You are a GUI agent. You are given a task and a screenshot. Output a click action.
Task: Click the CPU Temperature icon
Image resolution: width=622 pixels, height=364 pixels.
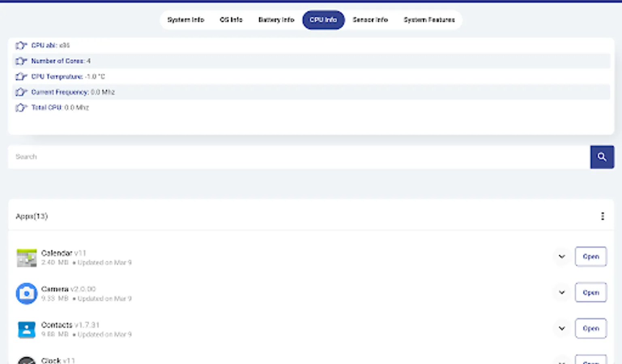point(20,76)
